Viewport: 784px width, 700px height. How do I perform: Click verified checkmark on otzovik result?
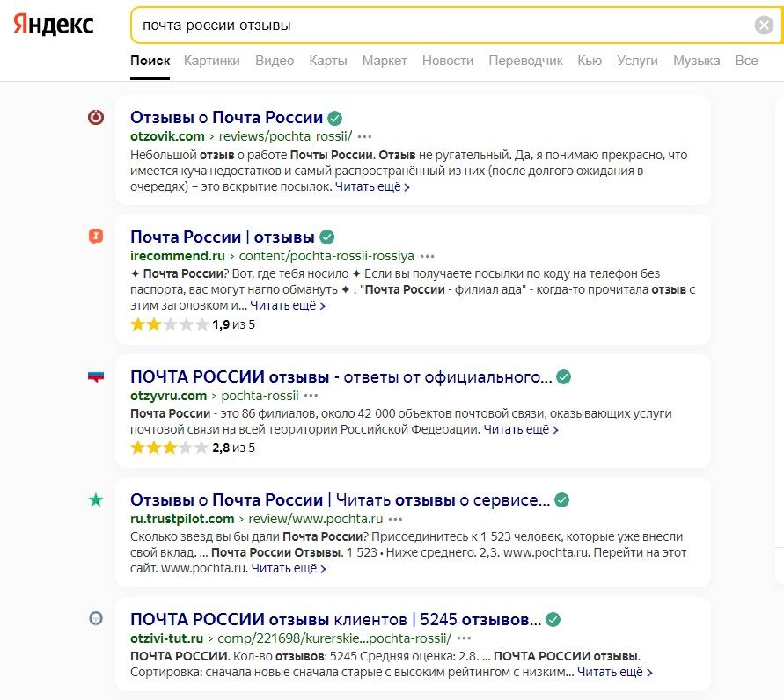pyautogui.click(x=335, y=117)
